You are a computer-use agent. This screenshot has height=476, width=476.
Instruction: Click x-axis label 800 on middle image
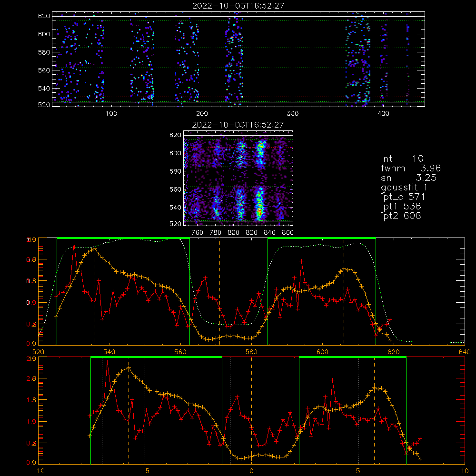(233, 233)
